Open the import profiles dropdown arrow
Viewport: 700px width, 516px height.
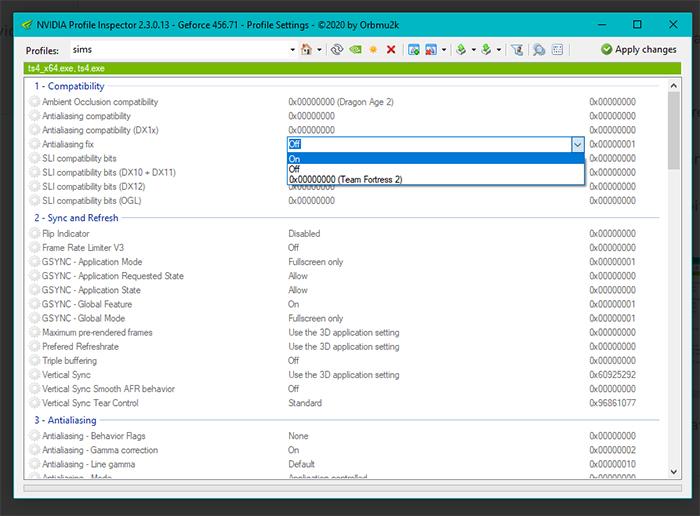point(499,50)
